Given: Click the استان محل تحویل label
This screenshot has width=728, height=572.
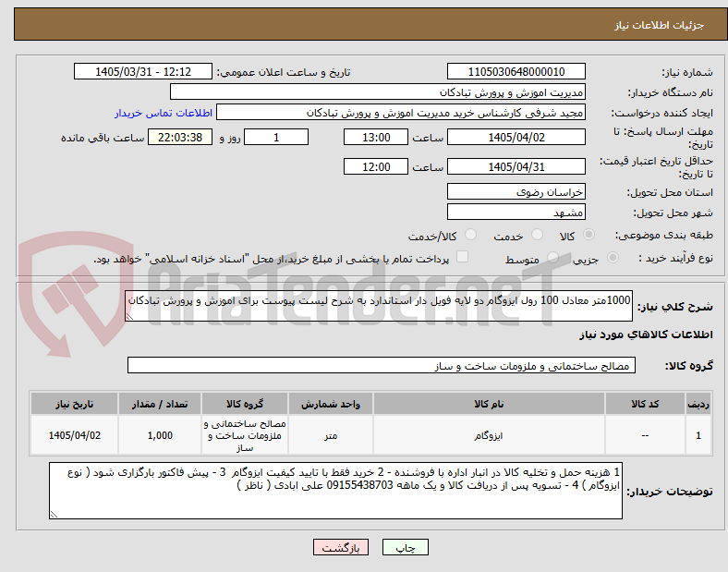Looking at the screenshot, I should point(670,192).
